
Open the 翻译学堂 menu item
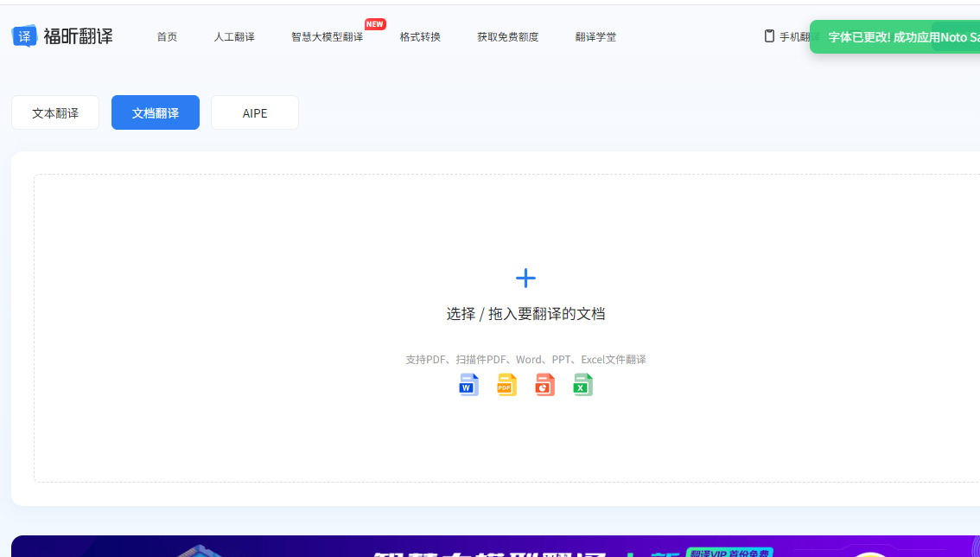pos(595,37)
